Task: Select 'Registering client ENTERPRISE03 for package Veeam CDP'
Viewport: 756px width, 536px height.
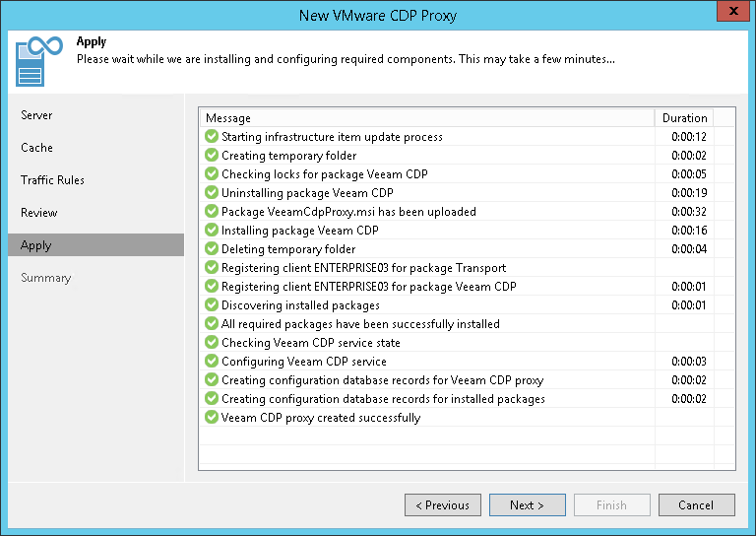Action: [369, 287]
